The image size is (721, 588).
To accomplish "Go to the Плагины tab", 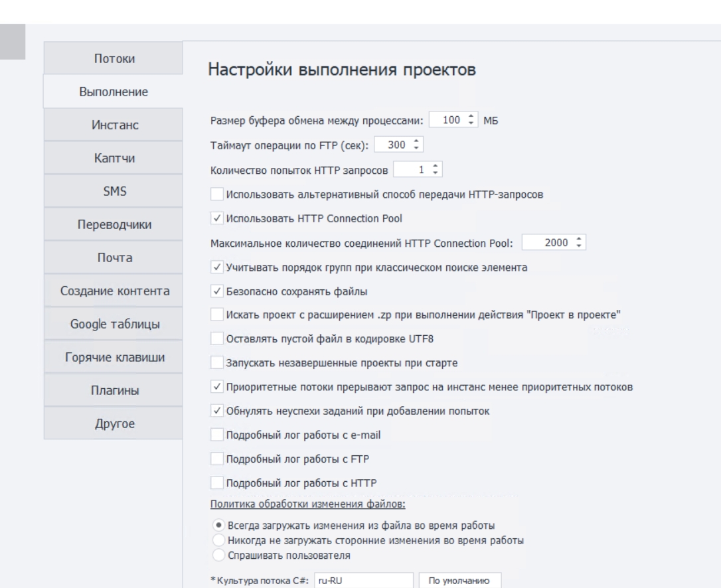I will (114, 390).
